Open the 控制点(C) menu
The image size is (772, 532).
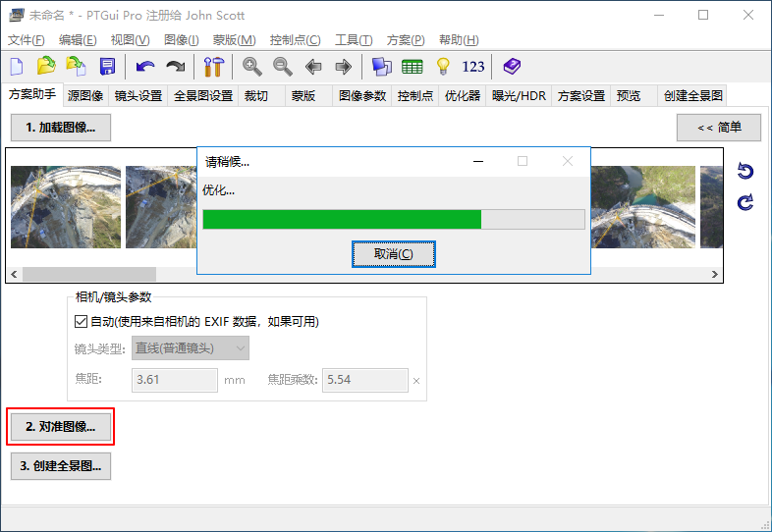[x=295, y=40]
